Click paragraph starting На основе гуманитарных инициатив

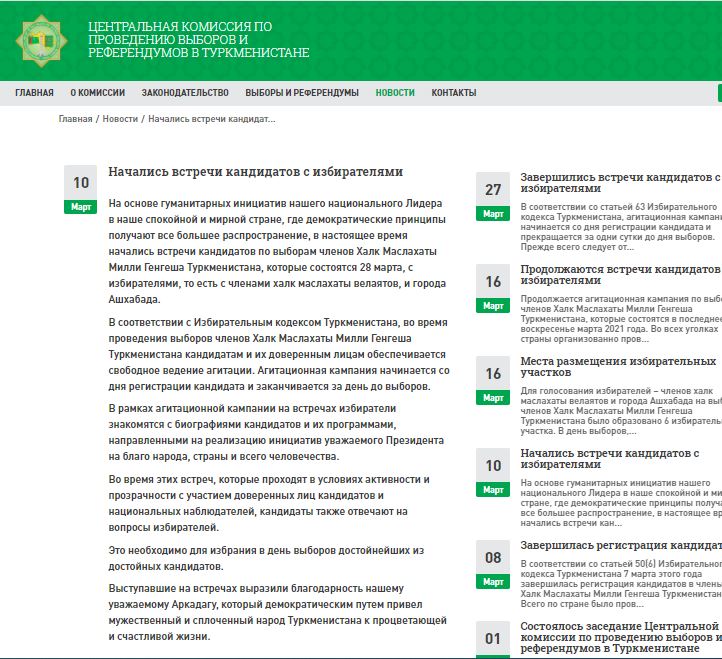pyautogui.click(x=277, y=251)
